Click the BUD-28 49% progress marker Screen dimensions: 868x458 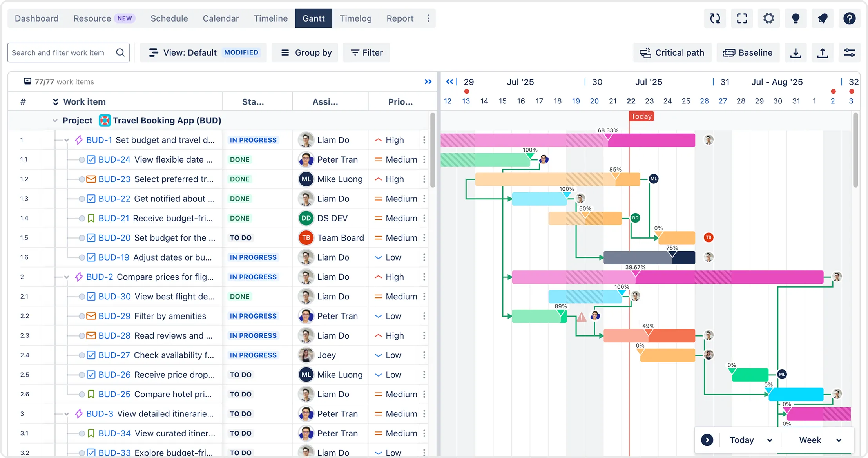coord(649,332)
